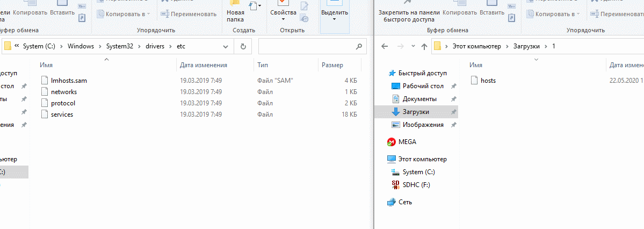Click the Файл "SAM" type cell
The width and height of the screenshot is (644, 229).
click(x=275, y=81)
